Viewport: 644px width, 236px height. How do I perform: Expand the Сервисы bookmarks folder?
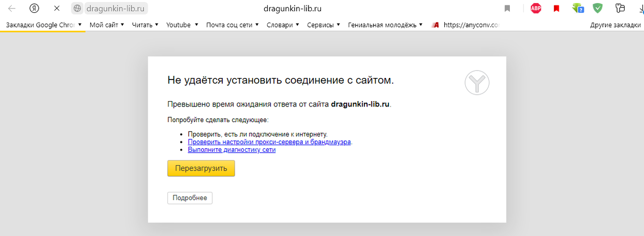pos(324,25)
